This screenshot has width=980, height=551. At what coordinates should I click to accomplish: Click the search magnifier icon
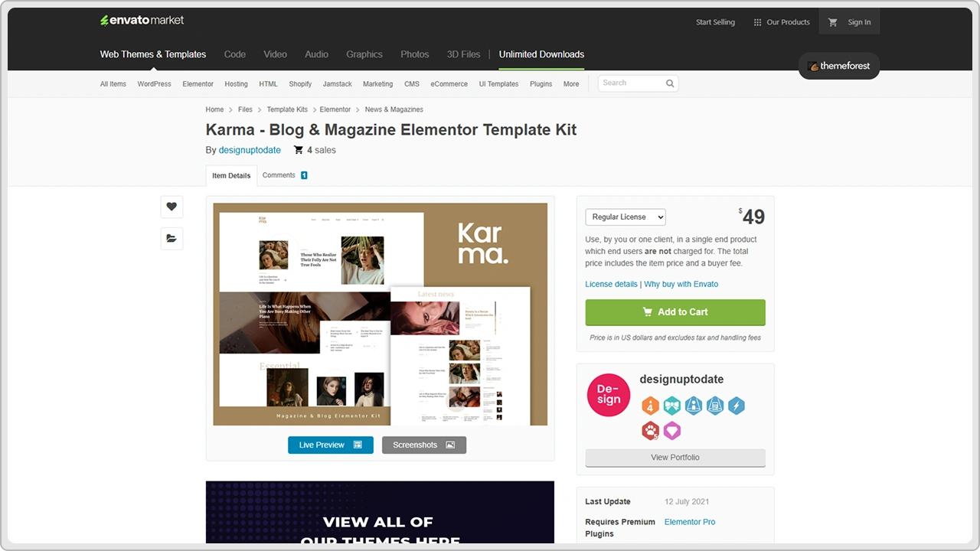pos(670,83)
